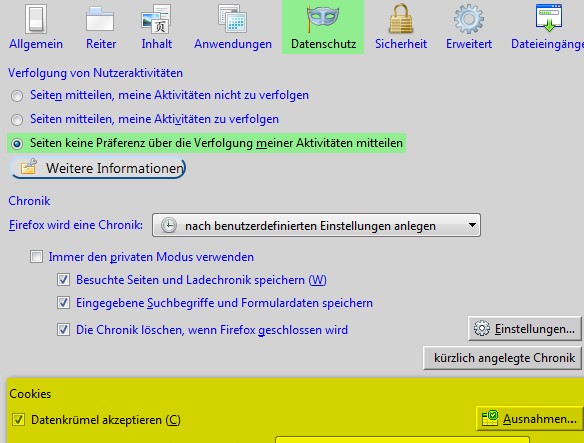Open the 'Einstellungen...' button for Chronik

(x=524, y=329)
